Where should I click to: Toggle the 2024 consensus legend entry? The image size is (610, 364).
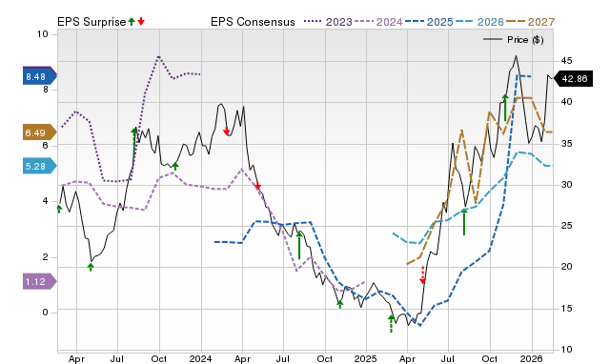[378, 22]
